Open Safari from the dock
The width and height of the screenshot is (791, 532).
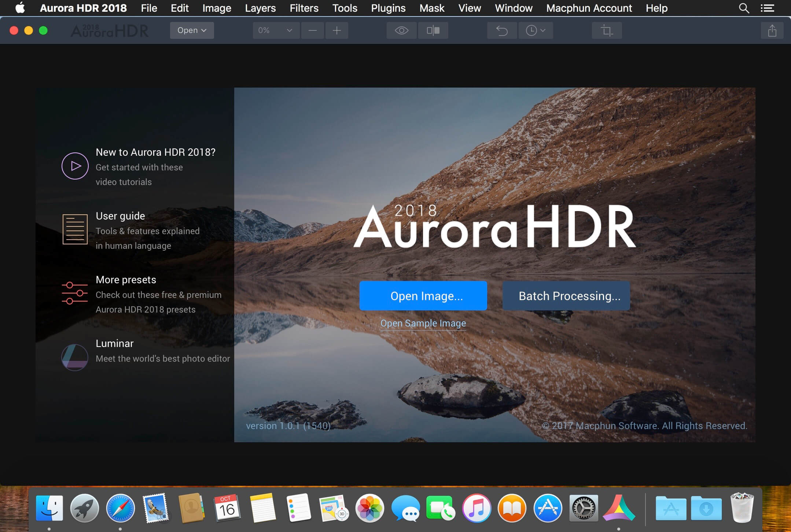click(x=120, y=508)
